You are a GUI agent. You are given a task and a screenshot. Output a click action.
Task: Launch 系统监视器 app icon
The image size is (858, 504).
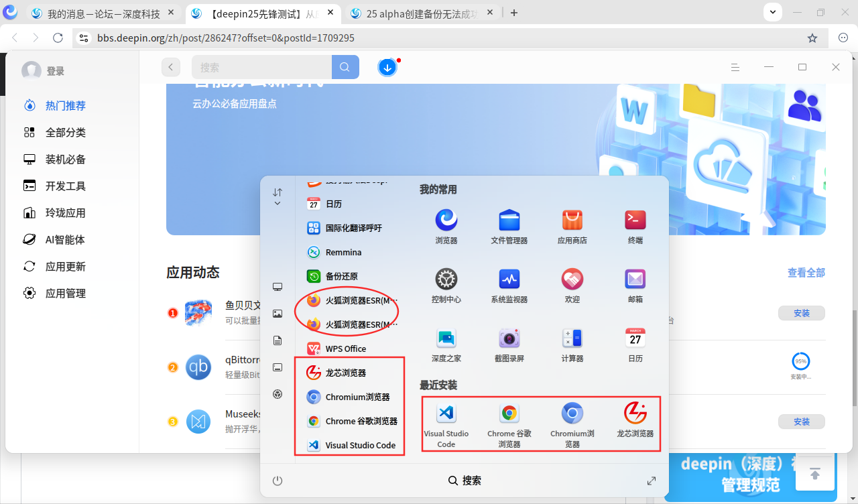pyautogui.click(x=509, y=279)
